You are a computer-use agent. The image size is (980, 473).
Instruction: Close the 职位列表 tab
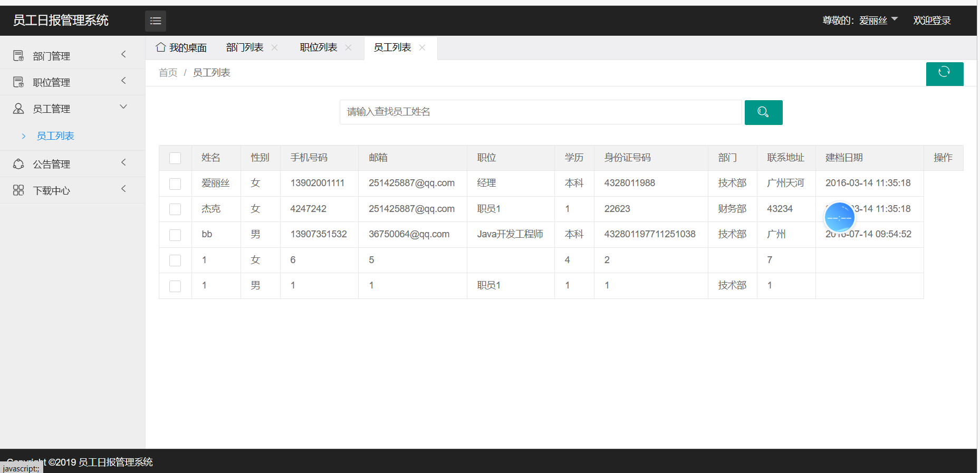click(x=349, y=47)
